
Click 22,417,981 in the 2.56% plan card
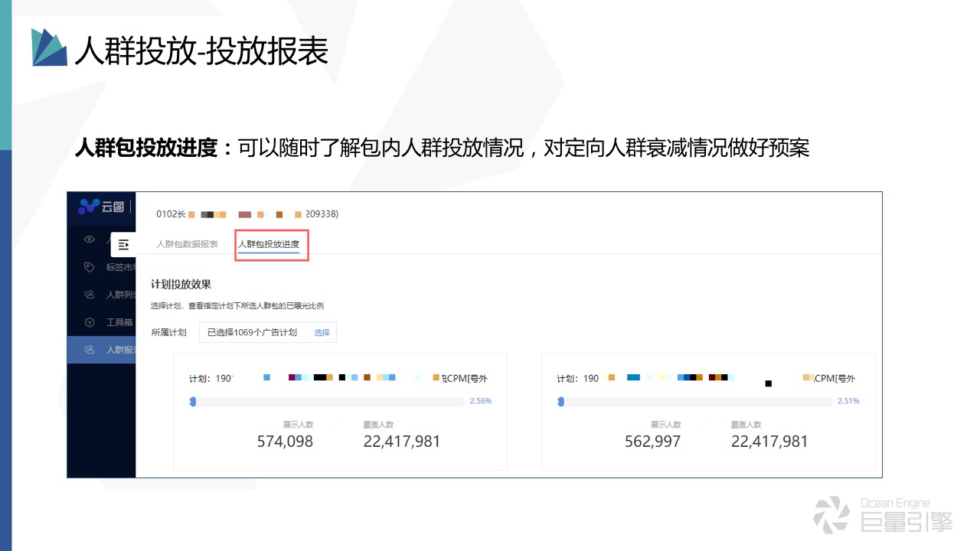tap(402, 442)
